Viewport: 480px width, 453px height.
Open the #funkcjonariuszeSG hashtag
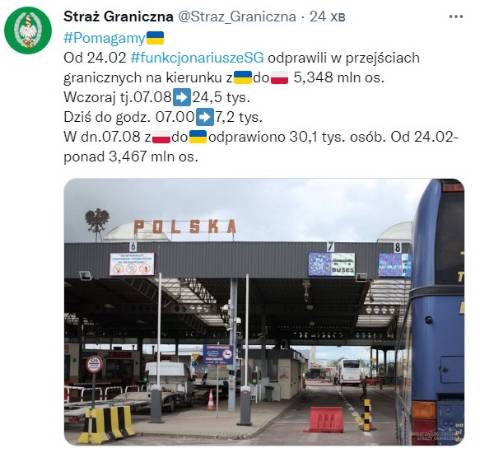coord(197,58)
